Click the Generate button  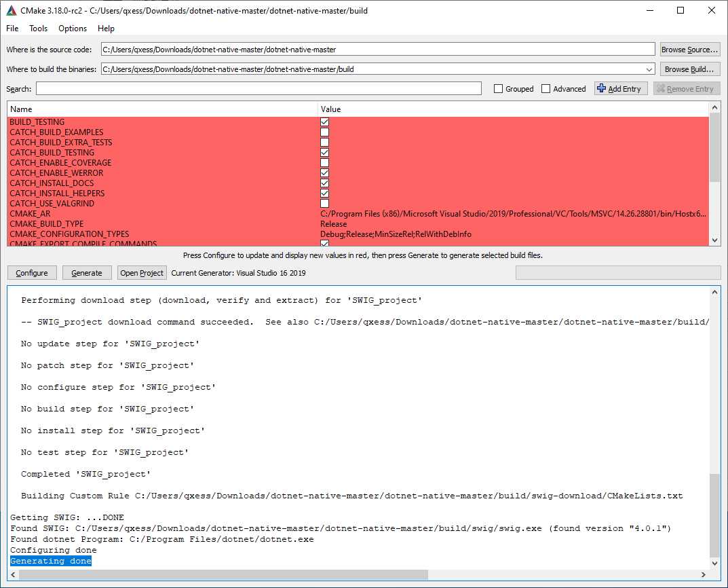87,273
